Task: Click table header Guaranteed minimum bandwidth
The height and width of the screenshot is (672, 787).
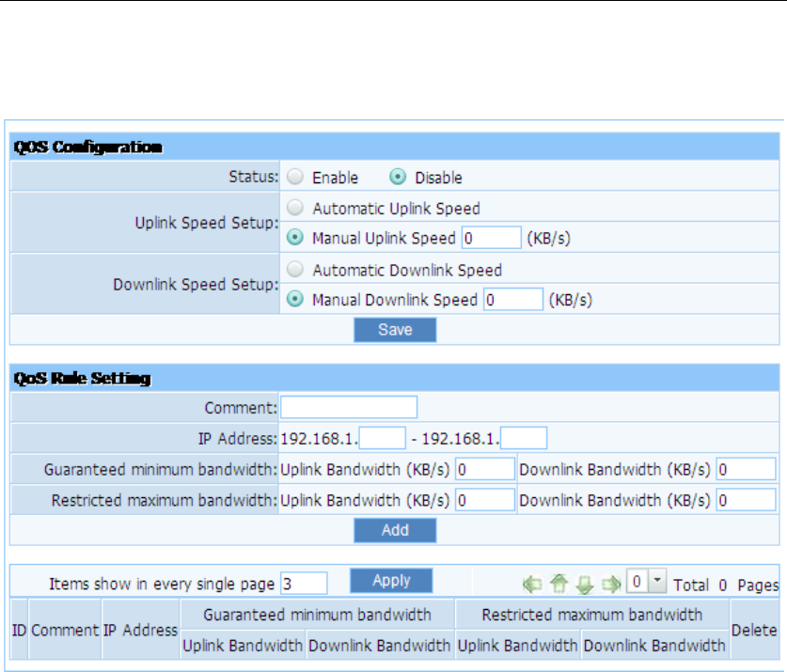Action: click(317, 615)
